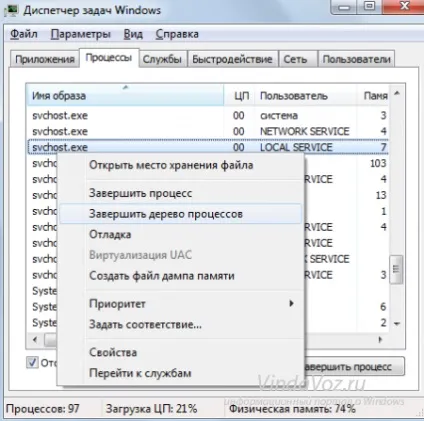Screen dimensions: 424x421
Task: Click the Завершить процесс button below list
Action: (x=354, y=367)
